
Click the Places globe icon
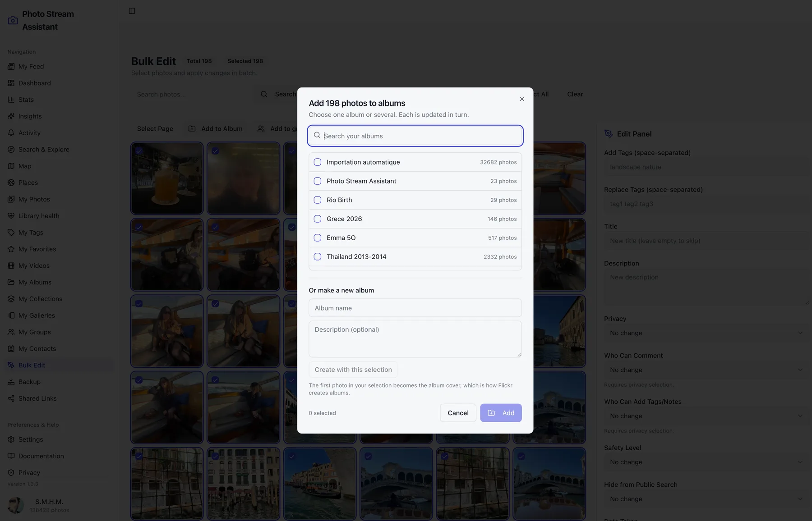(x=11, y=183)
